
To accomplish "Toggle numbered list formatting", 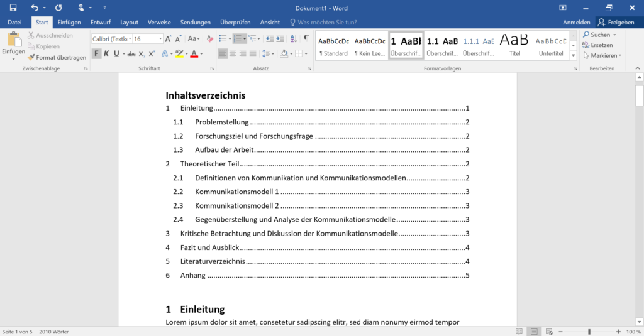I will [x=237, y=38].
